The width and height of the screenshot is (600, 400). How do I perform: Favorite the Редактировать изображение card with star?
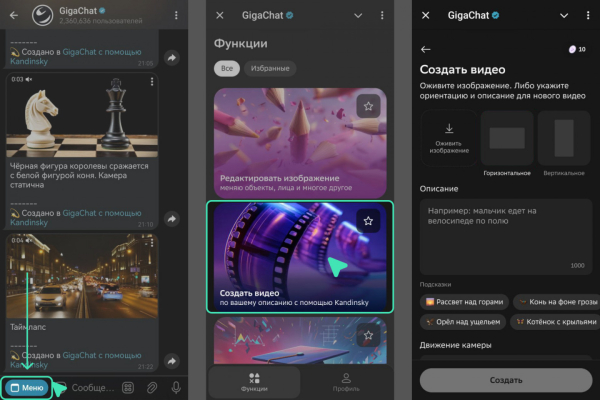pyautogui.click(x=368, y=106)
